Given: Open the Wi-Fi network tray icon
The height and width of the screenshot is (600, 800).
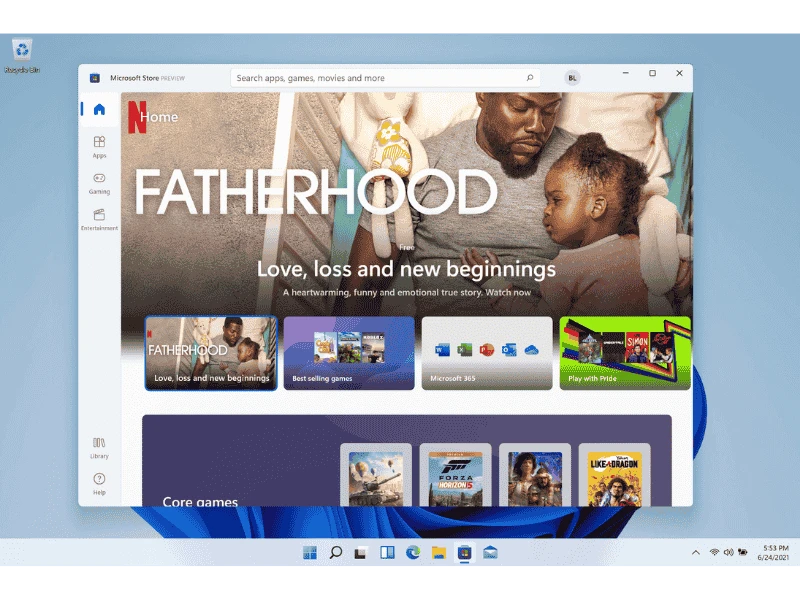Looking at the screenshot, I should (x=714, y=552).
